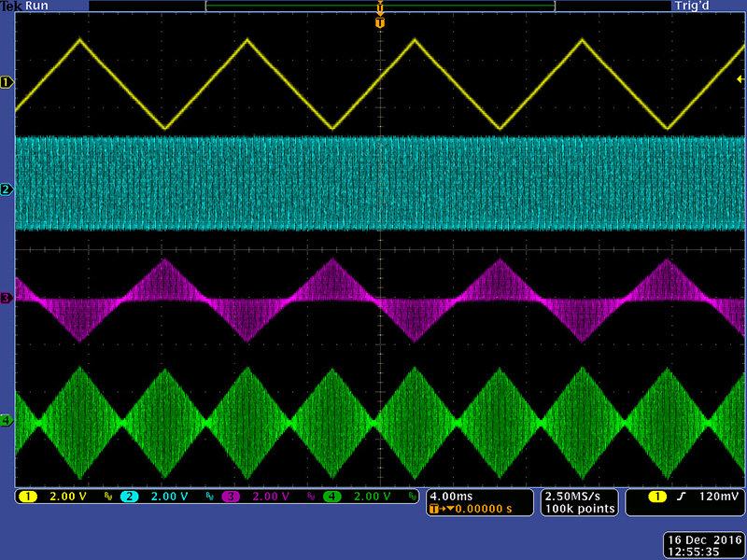Click the 2.50MS/s sample rate readout

click(x=579, y=496)
